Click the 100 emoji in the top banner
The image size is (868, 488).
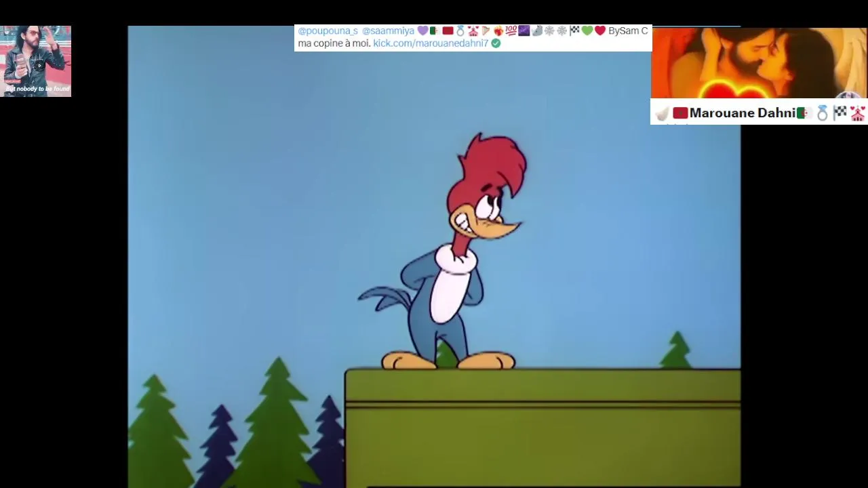pos(511,31)
